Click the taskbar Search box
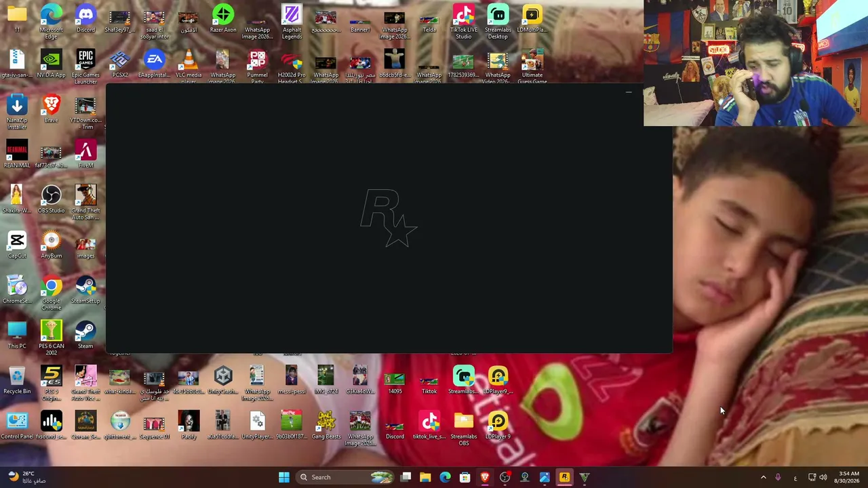The height and width of the screenshot is (488, 868). [346, 477]
